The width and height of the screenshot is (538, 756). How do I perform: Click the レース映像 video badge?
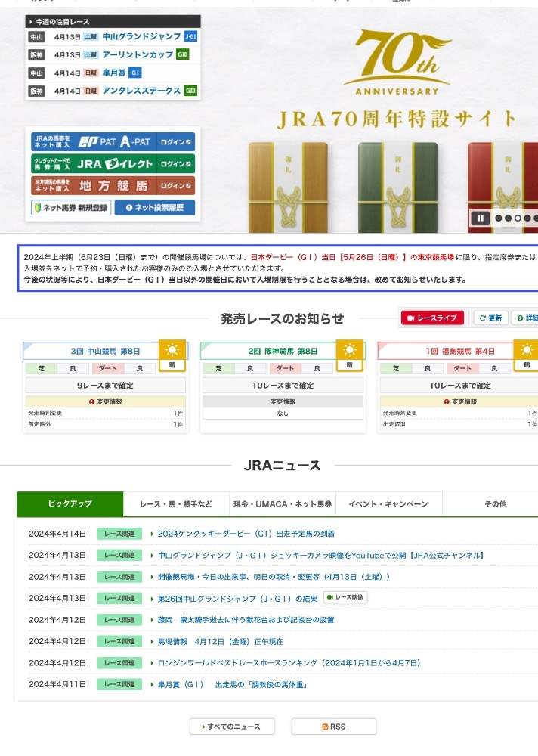[x=345, y=597]
